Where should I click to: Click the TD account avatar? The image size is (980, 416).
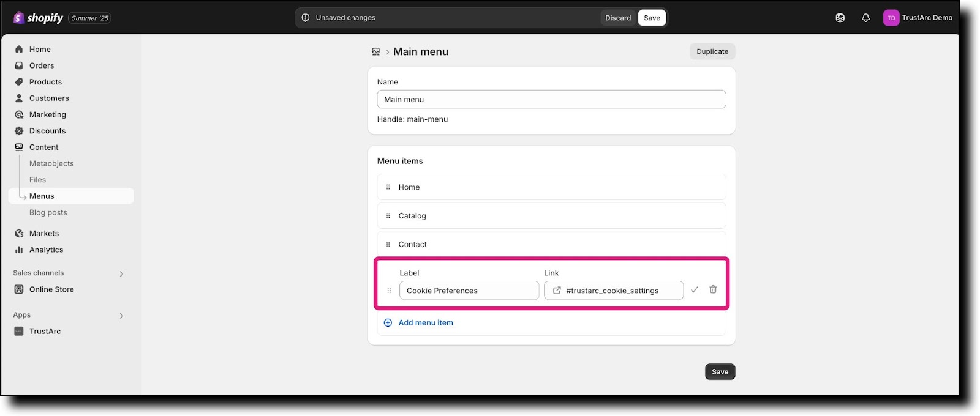point(891,18)
